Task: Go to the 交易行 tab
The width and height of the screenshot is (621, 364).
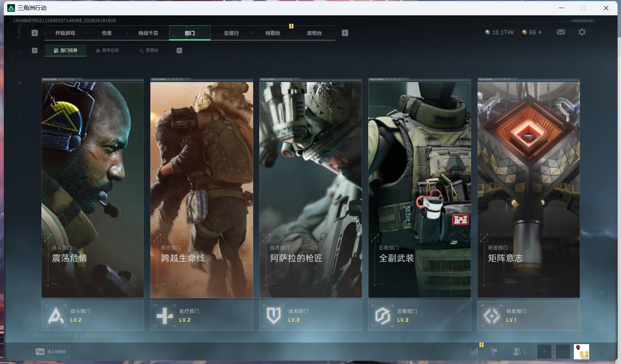Action: [231, 33]
